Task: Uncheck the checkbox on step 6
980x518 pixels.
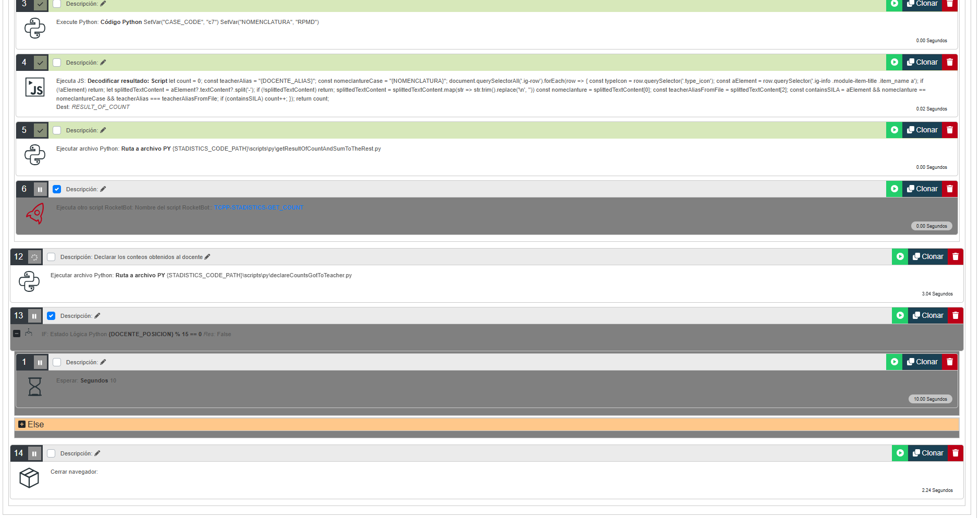Action: 57,189
